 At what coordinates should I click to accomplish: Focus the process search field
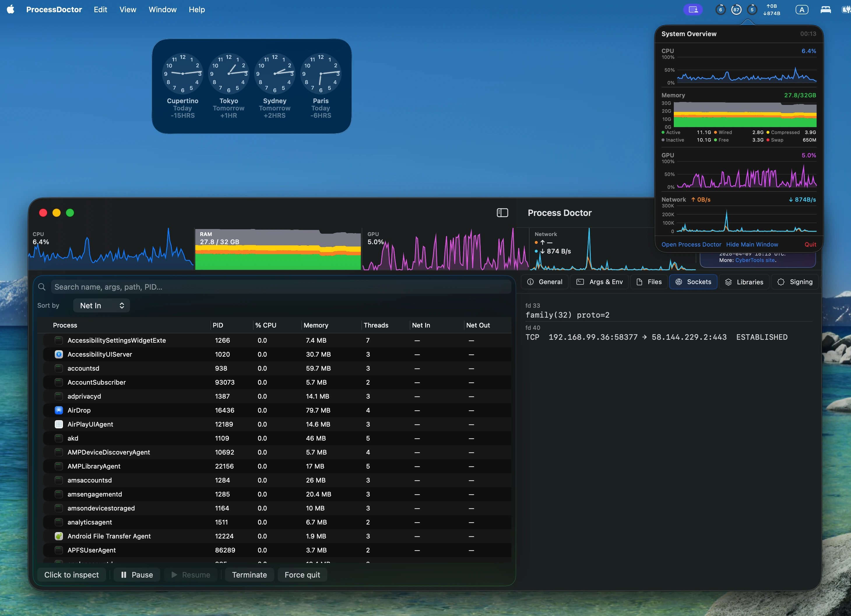(x=281, y=287)
